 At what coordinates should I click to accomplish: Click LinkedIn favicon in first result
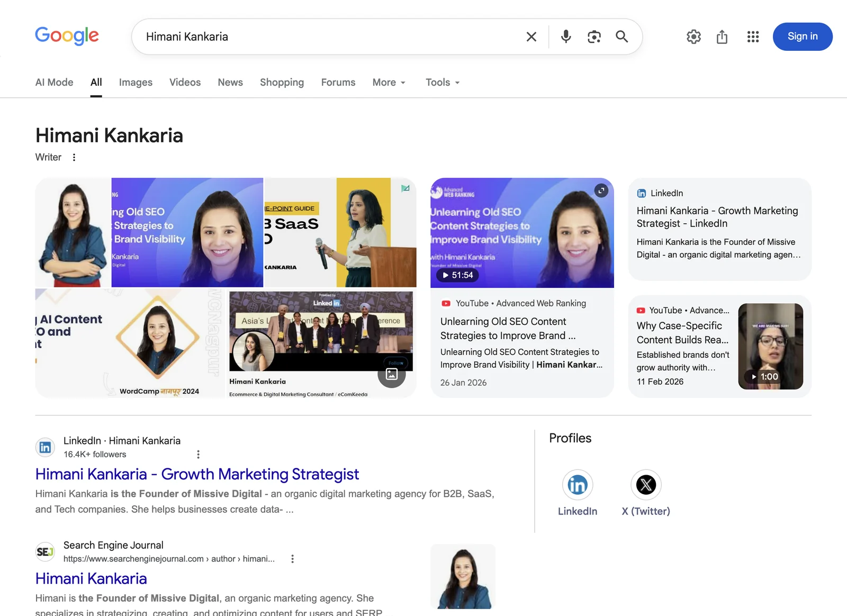(45, 447)
